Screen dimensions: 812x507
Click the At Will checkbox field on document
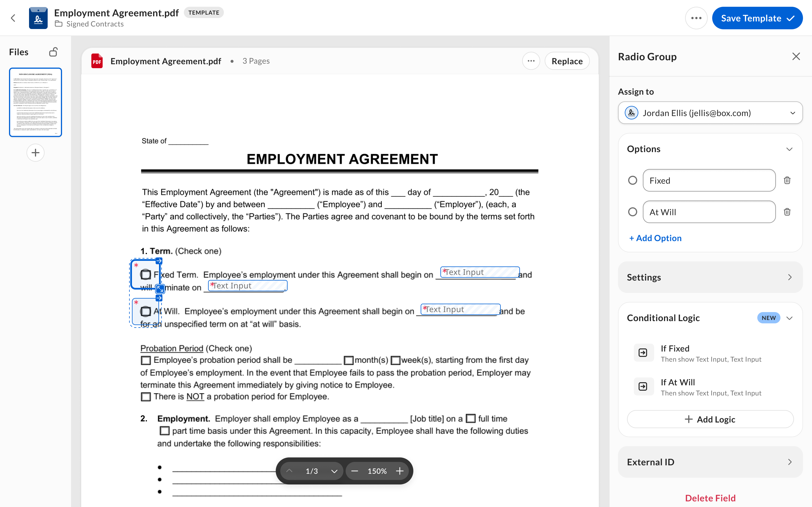[x=145, y=312]
